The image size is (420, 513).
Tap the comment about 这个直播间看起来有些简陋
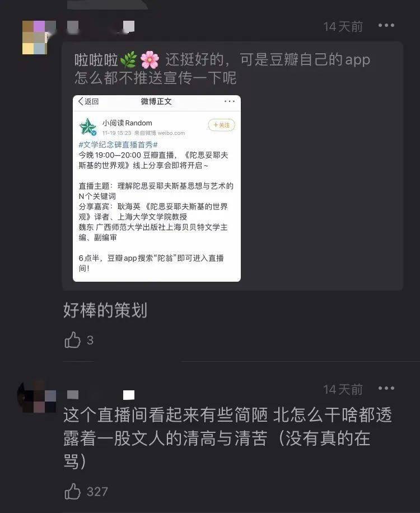pos(228,439)
